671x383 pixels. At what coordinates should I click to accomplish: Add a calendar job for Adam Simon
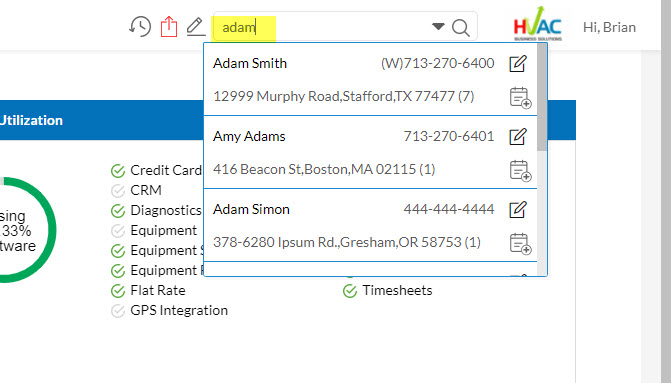[x=520, y=243]
